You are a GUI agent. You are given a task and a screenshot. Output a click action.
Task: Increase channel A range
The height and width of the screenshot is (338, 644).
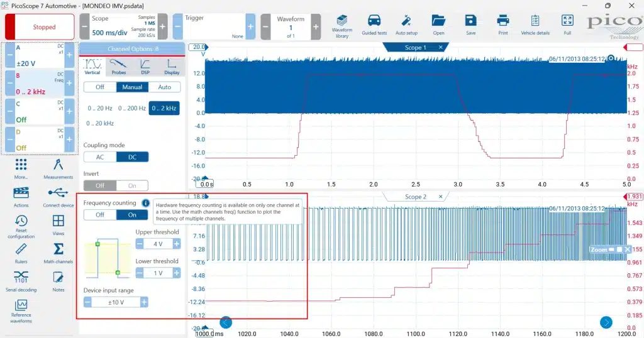[69, 55]
